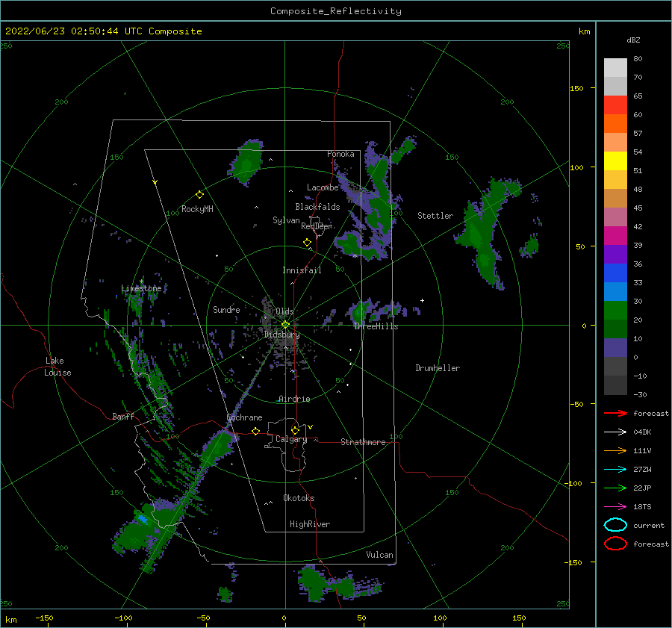672x628 pixels.
Task: Click the Stettler town label
Action: [435, 216]
